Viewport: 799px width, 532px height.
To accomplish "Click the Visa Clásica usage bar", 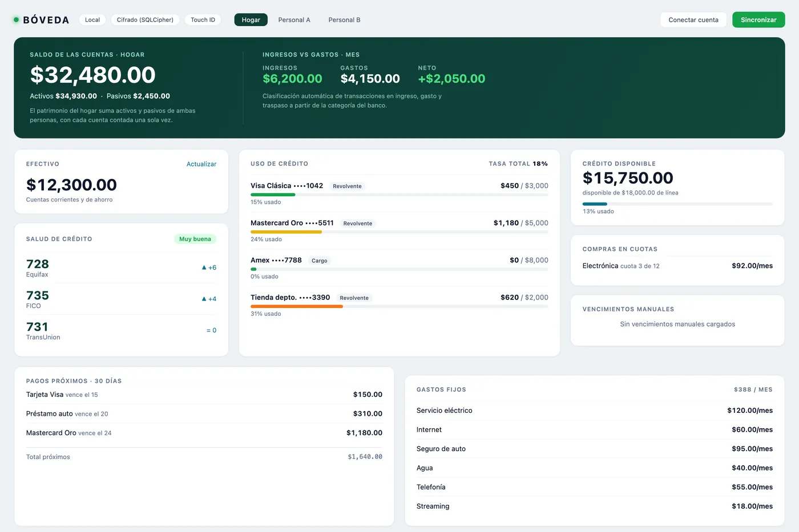I will (399, 195).
